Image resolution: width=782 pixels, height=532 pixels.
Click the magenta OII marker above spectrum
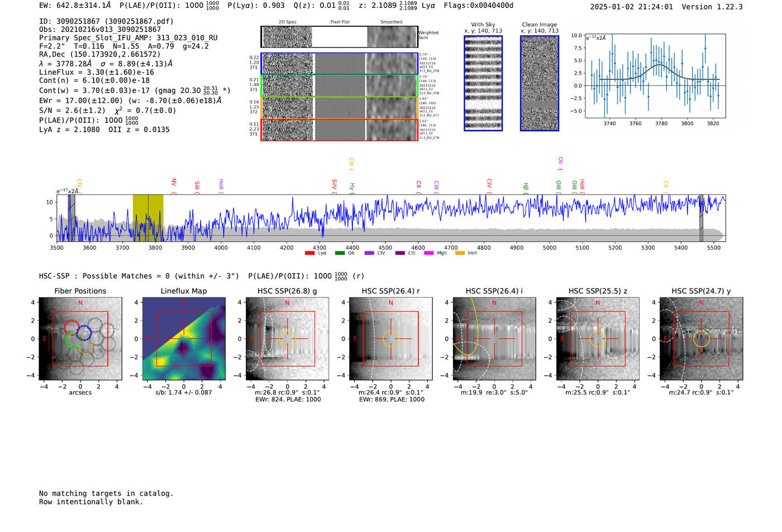[x=560, y=164]
